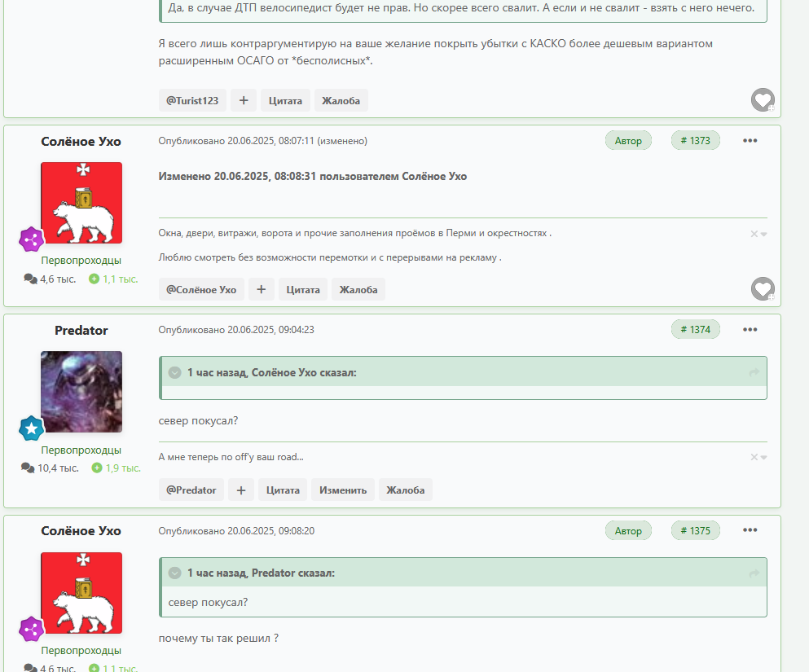Hide signature in post #1373
This screenshot has width=809, height=672.
pos(758,234)
